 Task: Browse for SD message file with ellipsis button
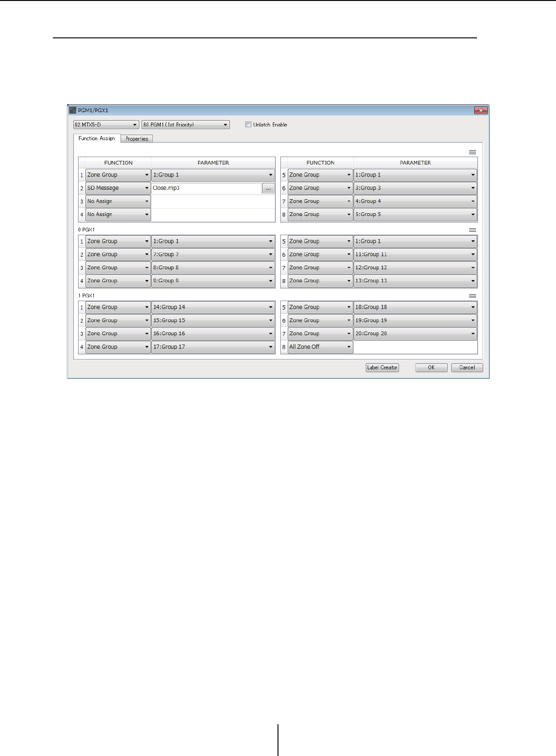coord(268,188)
